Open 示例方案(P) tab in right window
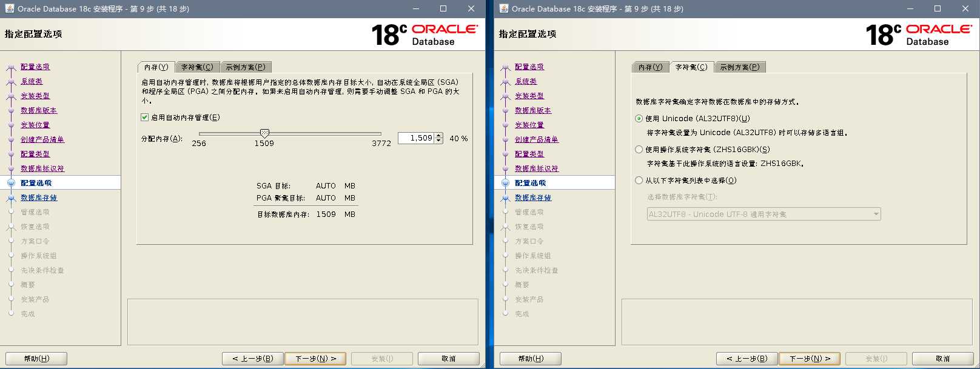The image size is (980, 369). click(x=740, y=67)
